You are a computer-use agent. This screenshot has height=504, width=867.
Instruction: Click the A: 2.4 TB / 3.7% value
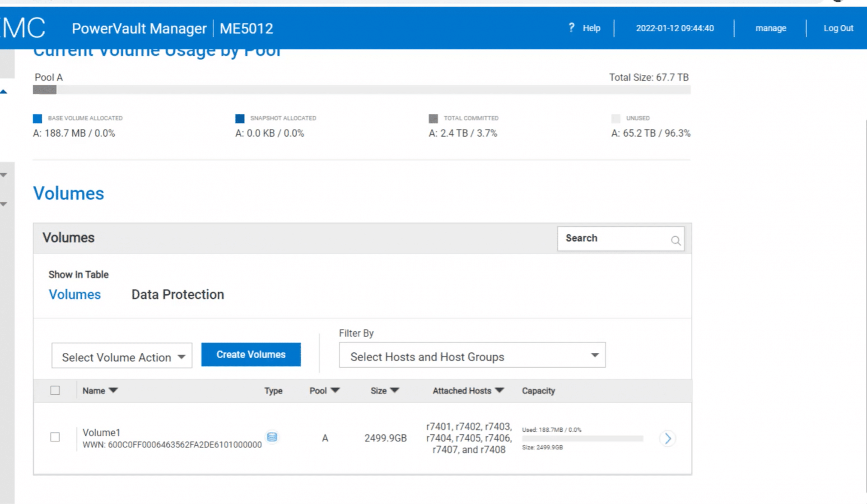pos(463,133)
